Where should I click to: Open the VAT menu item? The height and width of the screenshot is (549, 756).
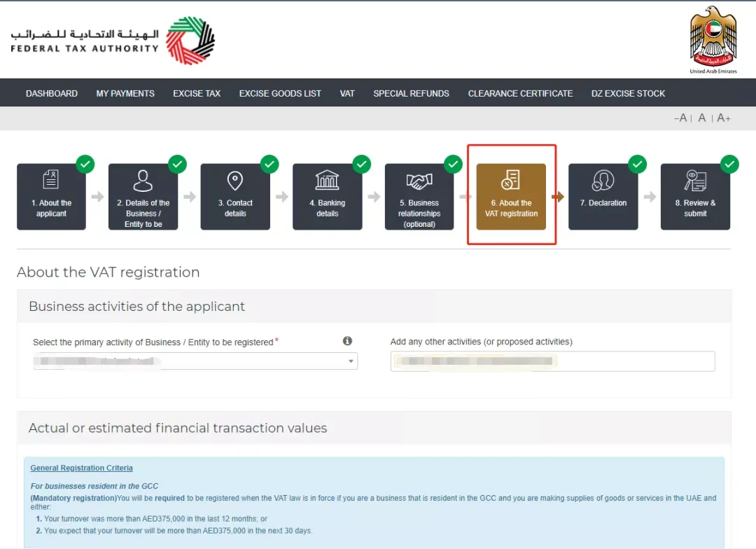tap(347, 93)
